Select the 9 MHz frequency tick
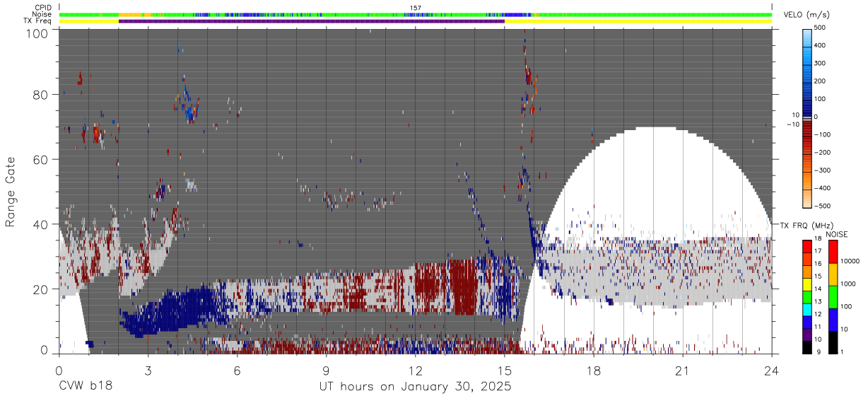This screenshot has width=868, height=401. point(819,353)
